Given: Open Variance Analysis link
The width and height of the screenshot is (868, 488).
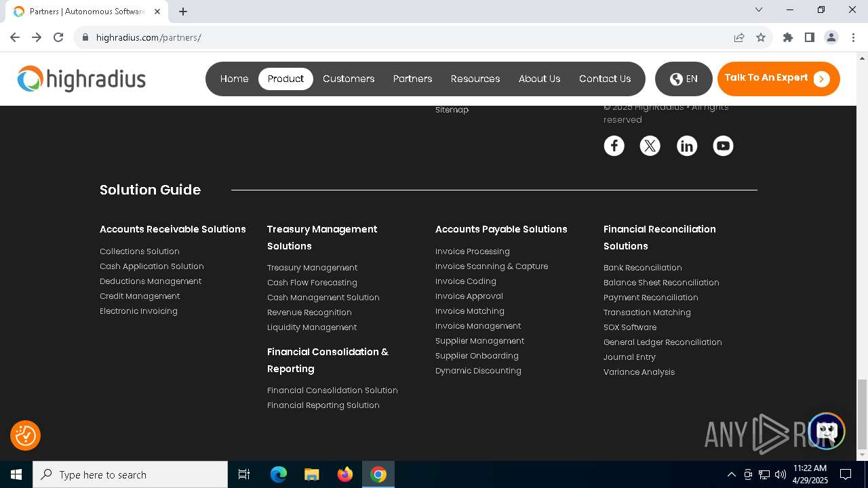Looking at the screenshot, I should coord(639,372).
